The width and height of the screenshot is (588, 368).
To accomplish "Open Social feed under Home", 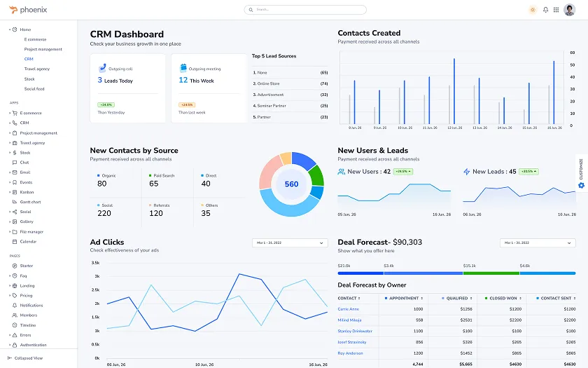I will pyautogui.click(x=34, y=89).
